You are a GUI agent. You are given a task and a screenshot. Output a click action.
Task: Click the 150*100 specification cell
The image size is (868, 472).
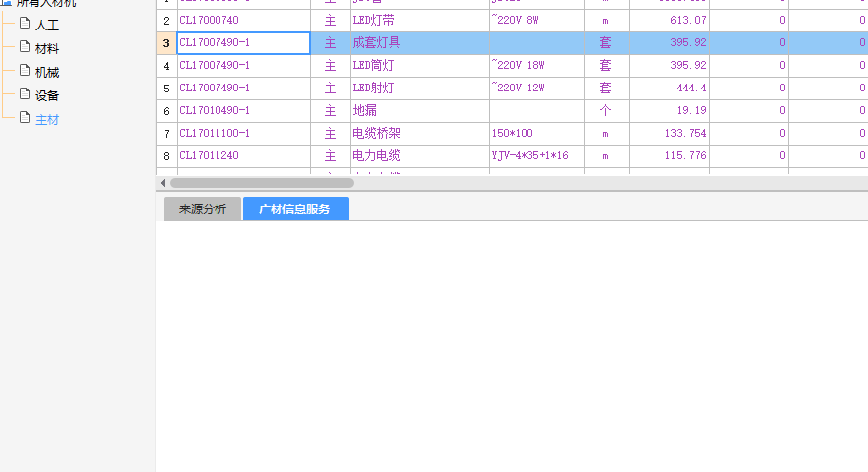tap(536, 134)
